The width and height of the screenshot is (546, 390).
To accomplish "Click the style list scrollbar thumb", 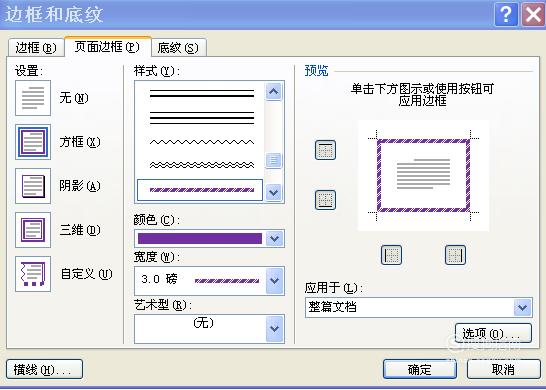I will coord(273,161).
